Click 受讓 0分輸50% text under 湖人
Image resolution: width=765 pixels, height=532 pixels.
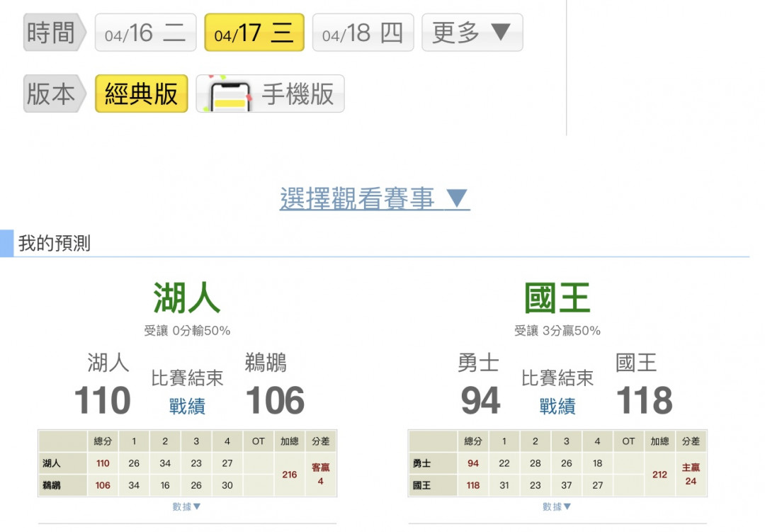coord(187,331)
